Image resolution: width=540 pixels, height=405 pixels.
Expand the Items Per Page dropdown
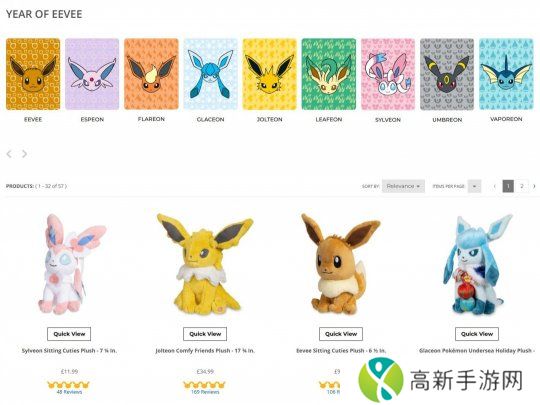(475, 186)
